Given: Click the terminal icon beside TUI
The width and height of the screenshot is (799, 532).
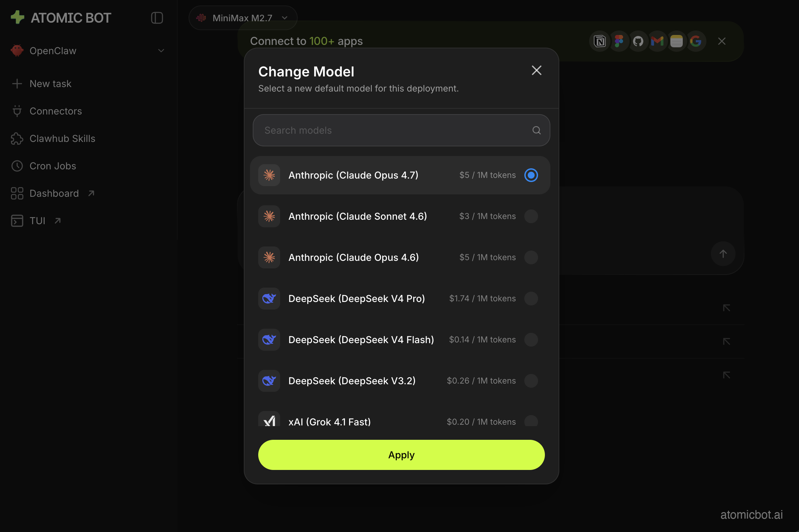Looking at the screenshot, I should click(17, 221).
